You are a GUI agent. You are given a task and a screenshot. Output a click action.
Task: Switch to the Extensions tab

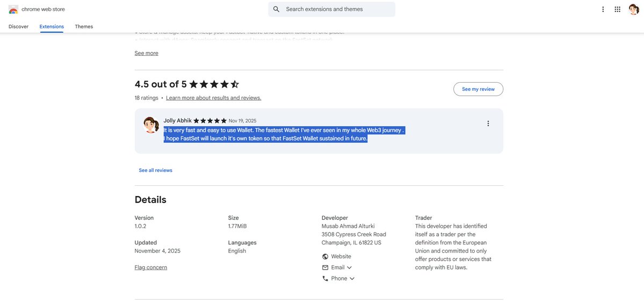52,26
